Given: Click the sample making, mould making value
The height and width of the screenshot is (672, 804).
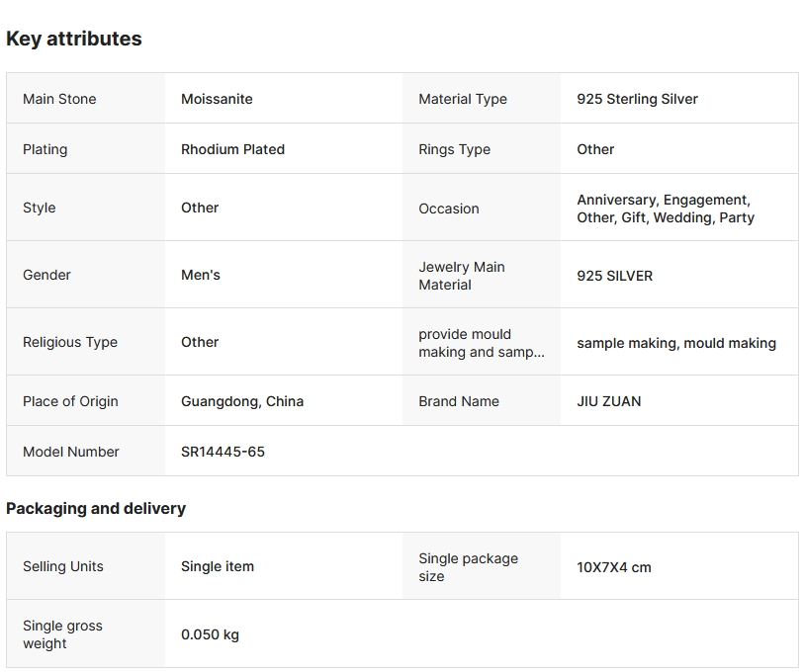Looking at the screenshot, I should click(676, 343).
